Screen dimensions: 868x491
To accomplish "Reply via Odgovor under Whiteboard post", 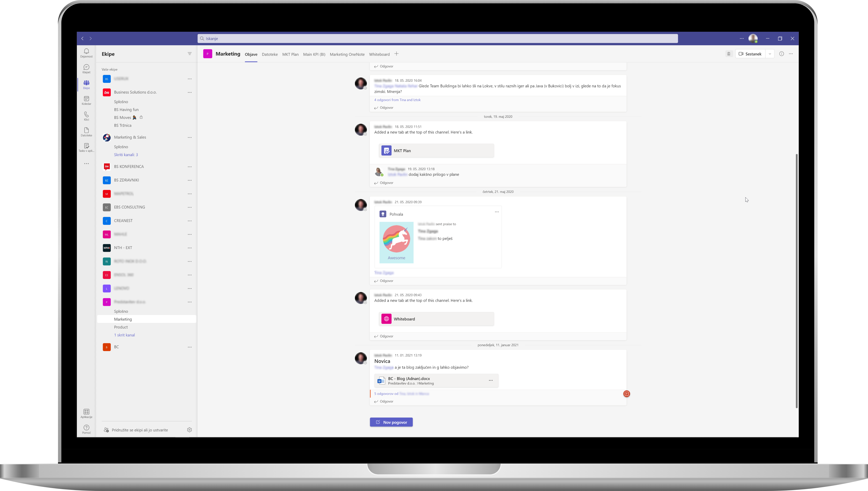I will pos(384,336).
